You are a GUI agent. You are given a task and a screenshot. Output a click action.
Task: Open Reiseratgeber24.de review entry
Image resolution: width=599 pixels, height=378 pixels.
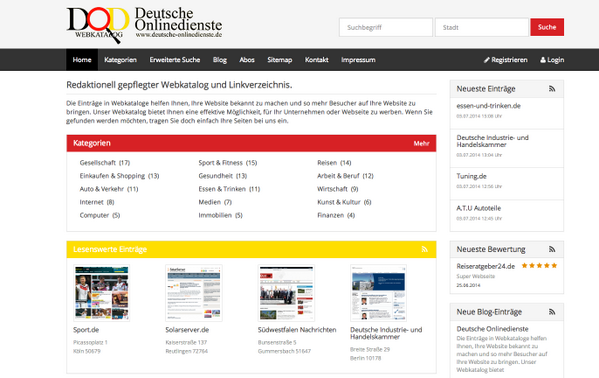(x=486, y=266)
